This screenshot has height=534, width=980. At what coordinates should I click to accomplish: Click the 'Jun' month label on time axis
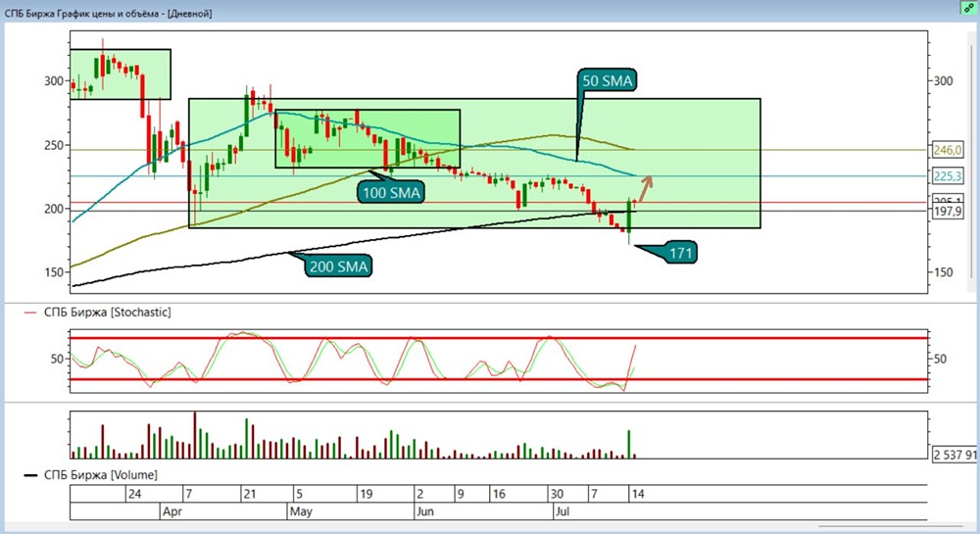pyautogui.click(x=425, y=511)
